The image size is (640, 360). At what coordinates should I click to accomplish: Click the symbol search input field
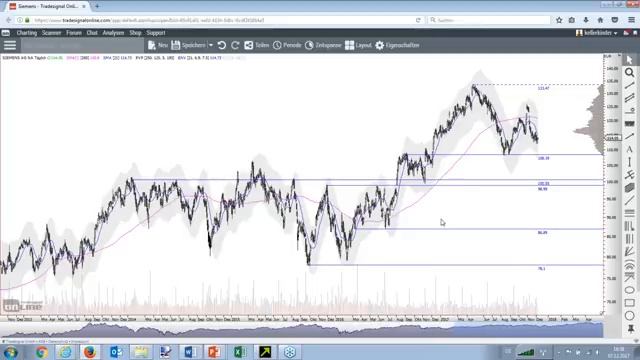click(82, 46)
